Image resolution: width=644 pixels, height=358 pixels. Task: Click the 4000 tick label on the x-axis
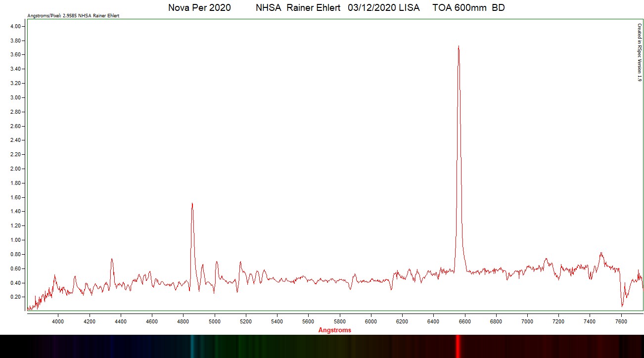click(x=58, y=321)
